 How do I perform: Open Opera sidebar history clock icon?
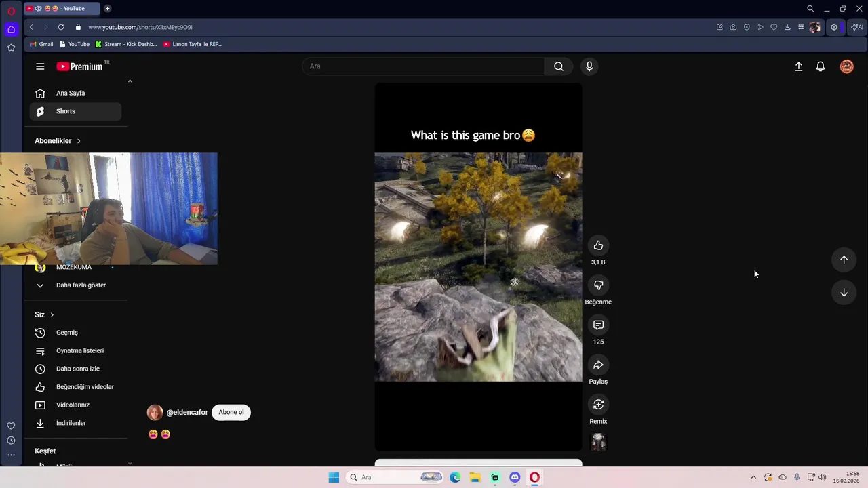(11, 441)
